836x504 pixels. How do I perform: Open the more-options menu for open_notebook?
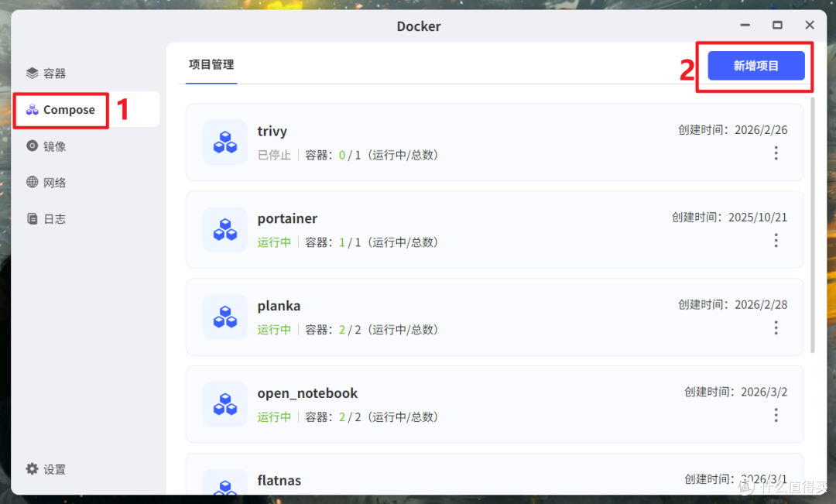tap(776, 415)
